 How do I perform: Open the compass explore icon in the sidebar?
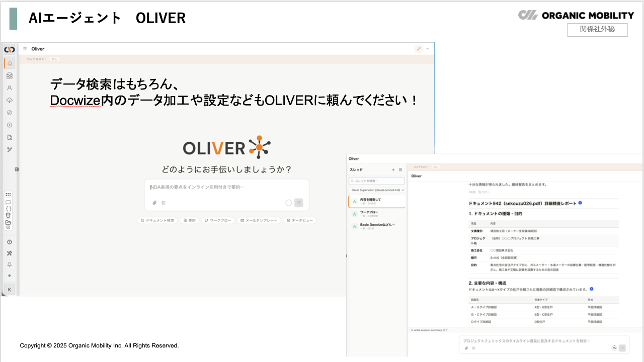pos(9,113)
